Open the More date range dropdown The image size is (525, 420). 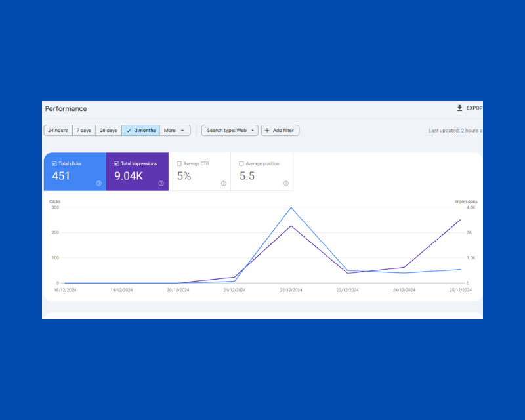175,131
